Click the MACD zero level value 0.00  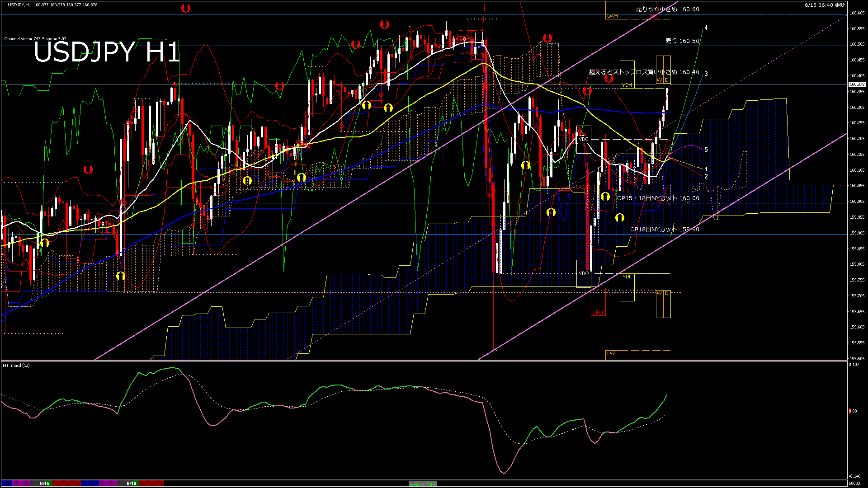click(853, 411)
